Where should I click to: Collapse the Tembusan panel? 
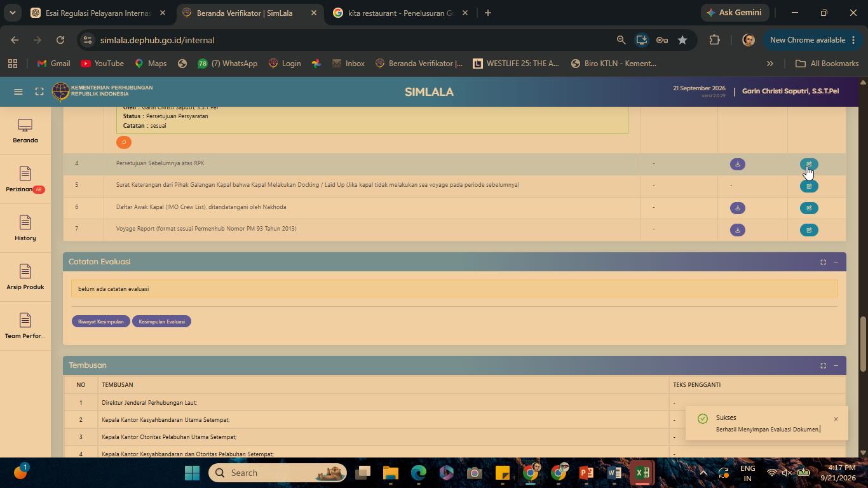click(x=836, y=365)
